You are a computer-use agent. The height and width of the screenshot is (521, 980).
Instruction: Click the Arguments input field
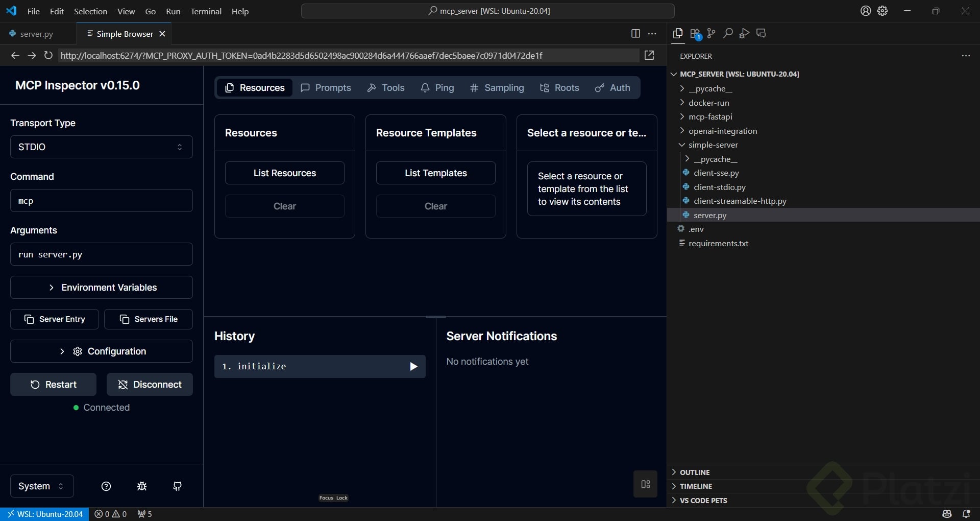tap(101, 254)
